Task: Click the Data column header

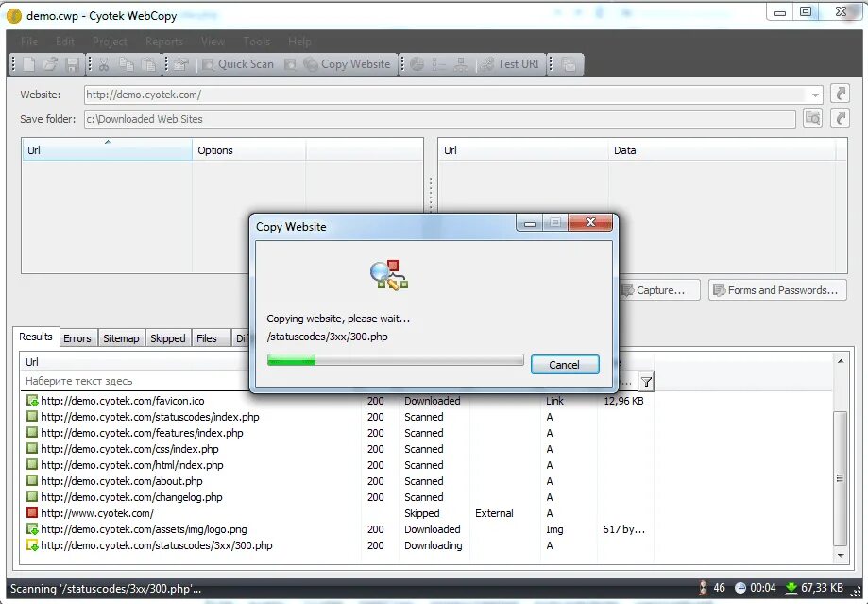Action: click(x=722, y=150)
